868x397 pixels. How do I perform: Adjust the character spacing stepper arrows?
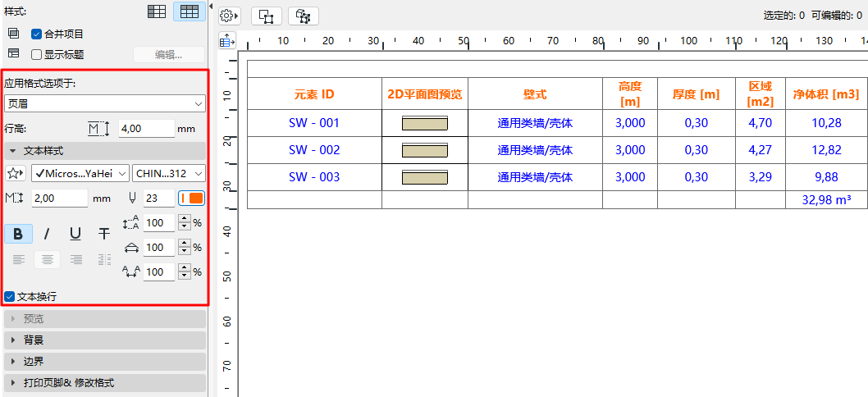tap(185, 272)
